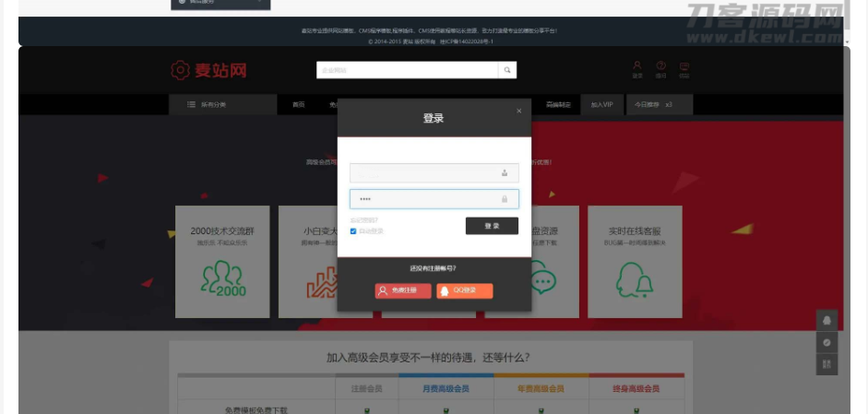The image size is (868, 414).
Task: Click the green mark under 年费高级会员
Action: point(541,410)
